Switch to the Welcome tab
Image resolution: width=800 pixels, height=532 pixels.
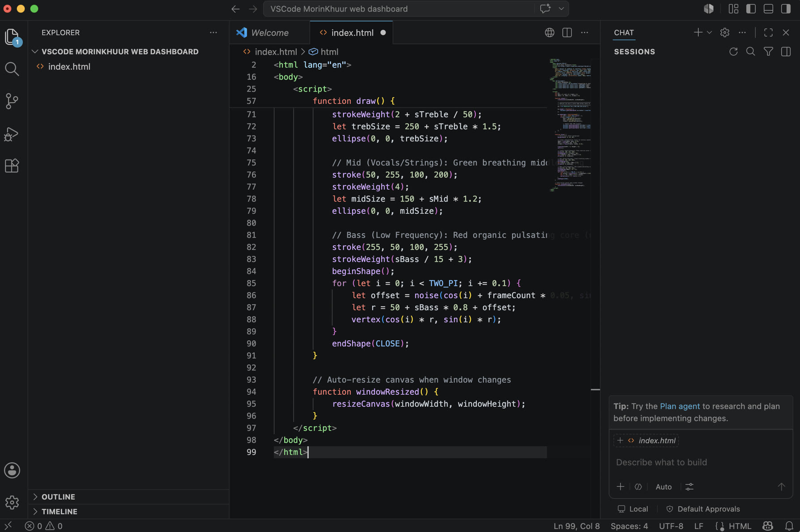tap(269, 33)
